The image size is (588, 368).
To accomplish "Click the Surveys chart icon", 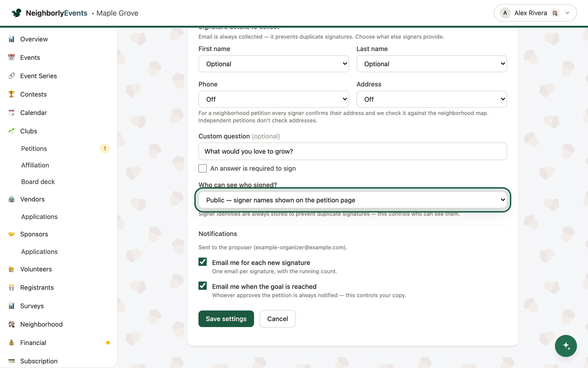I will [x=11, y=306].
